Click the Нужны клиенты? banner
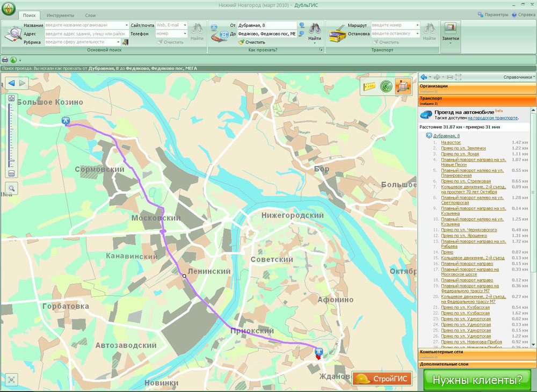 (x=477, y=379)
